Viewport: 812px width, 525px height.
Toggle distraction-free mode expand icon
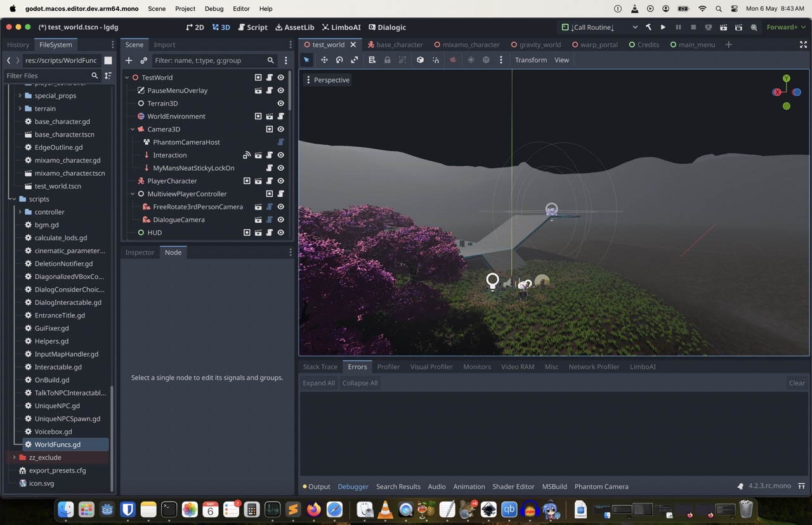pos(803,44)
